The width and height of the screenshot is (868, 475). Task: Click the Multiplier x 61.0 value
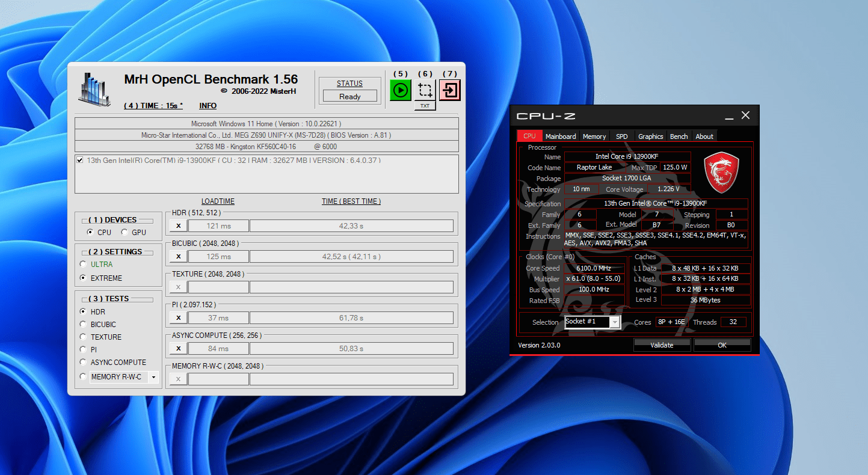click(594, 279)
